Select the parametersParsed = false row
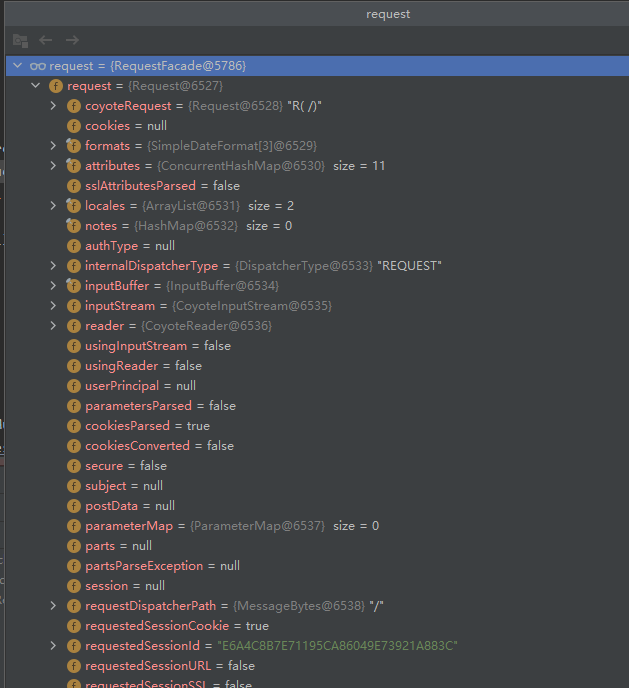Viewport: 629px width, 688px height. click(x=317, y=406)
